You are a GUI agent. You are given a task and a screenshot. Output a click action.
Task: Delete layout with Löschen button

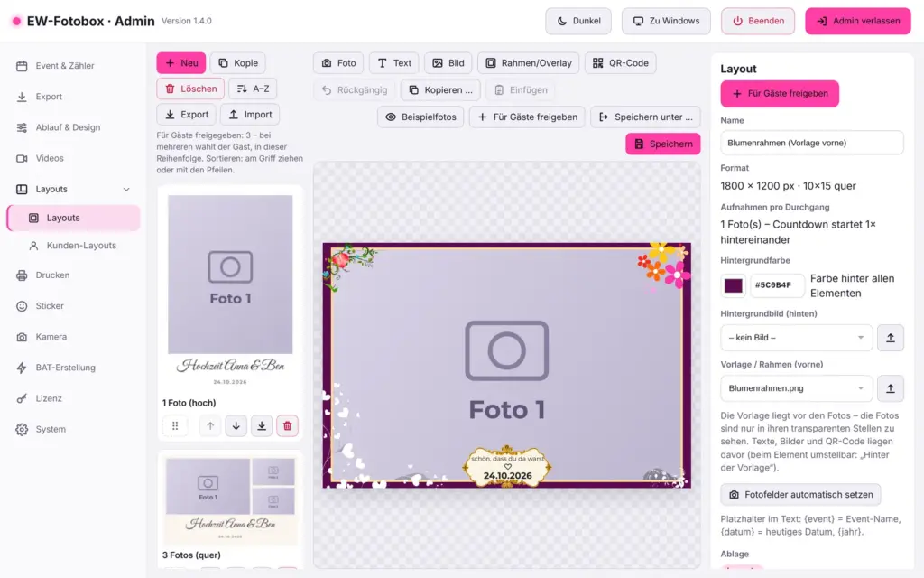click(x=190, y=89)
